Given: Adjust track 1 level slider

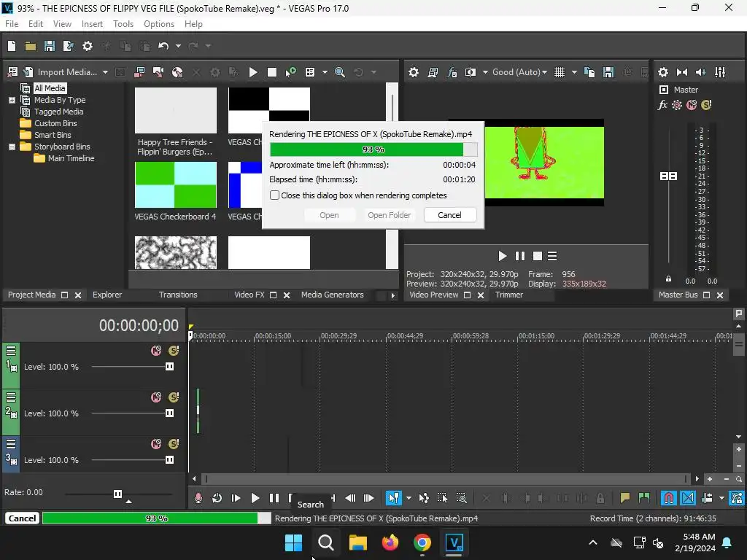Looking at the screenshot, I should pyautogui.click(x=169, y=367).
